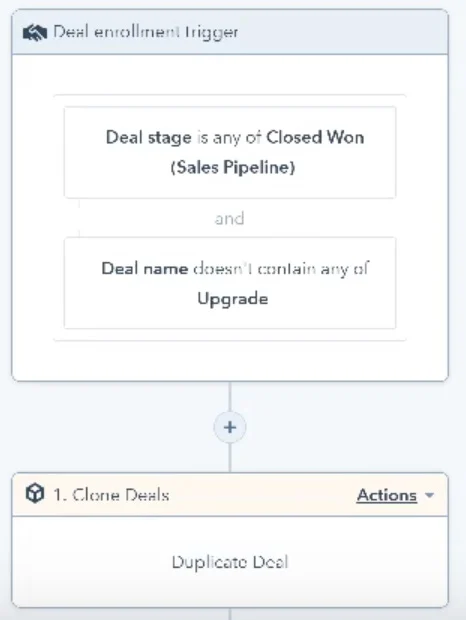The height and width of the screenshot is (620, 466).
Task: Click the 'is any of' operator text
Action: tap(229, 138)
